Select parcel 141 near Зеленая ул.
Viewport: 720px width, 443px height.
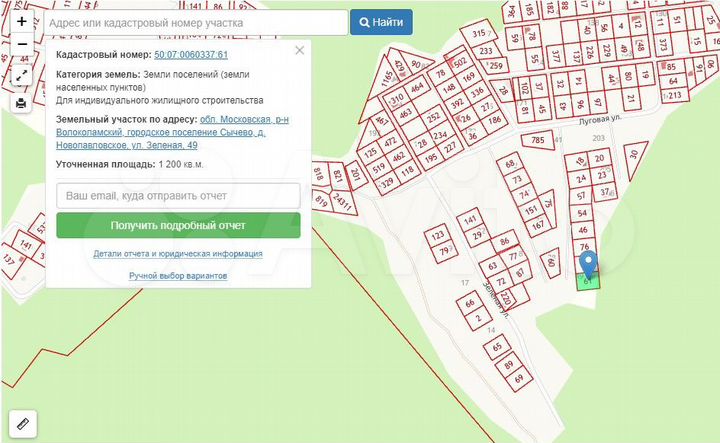coord(470,219)
